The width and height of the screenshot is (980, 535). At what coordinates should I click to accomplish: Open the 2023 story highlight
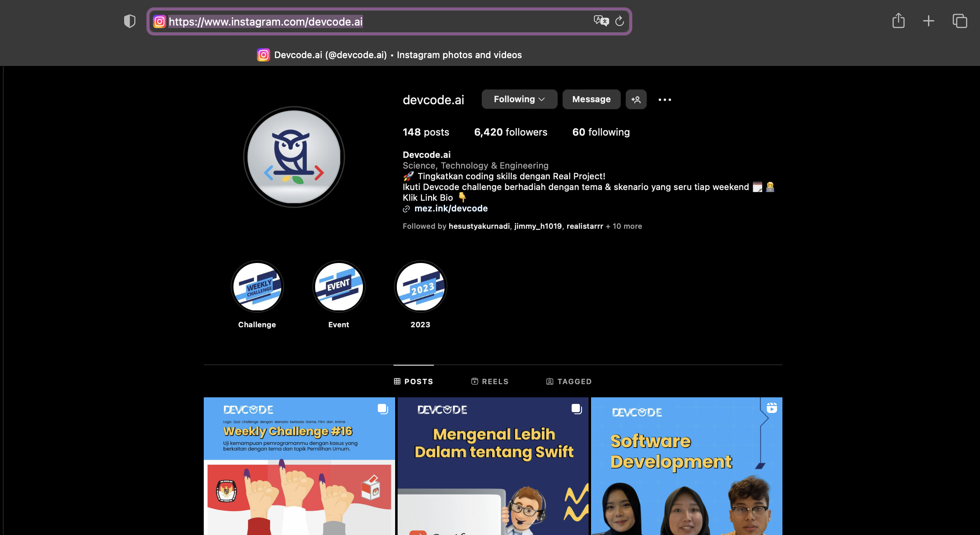click(x=420, y=286)
